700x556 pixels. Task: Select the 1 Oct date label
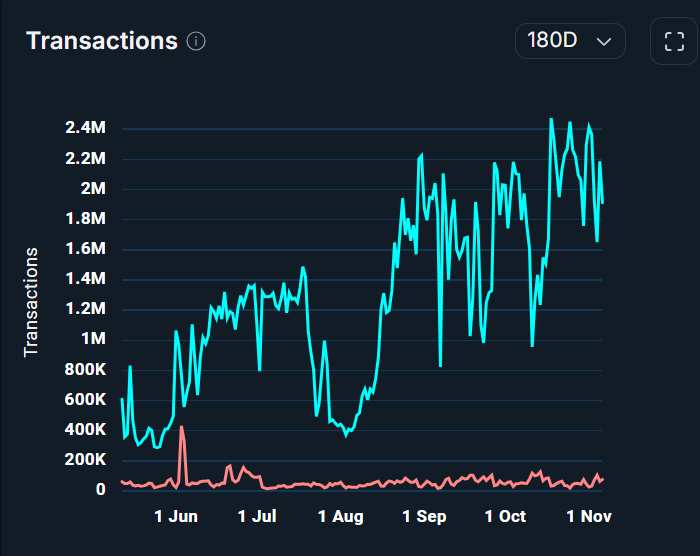[505, 517]
